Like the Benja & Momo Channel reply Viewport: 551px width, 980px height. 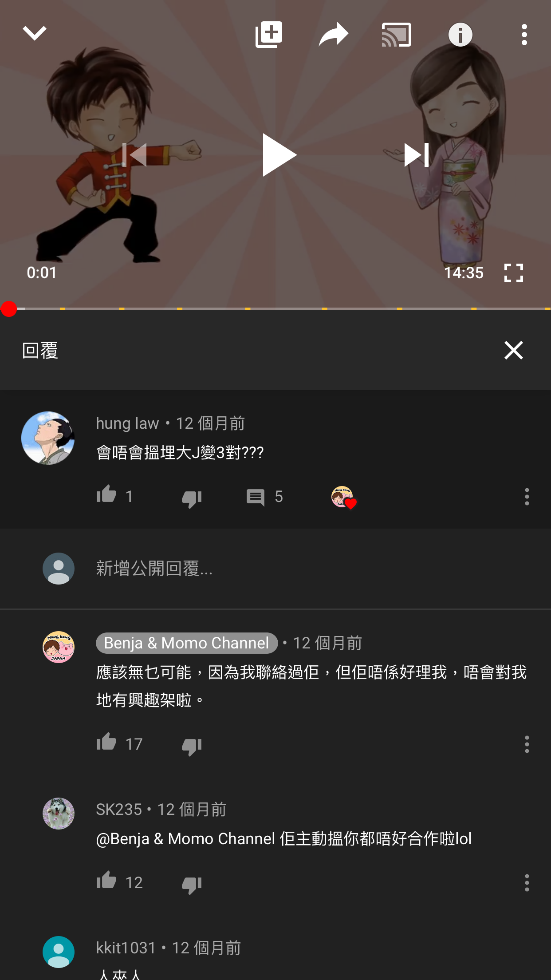coord(106,742)
